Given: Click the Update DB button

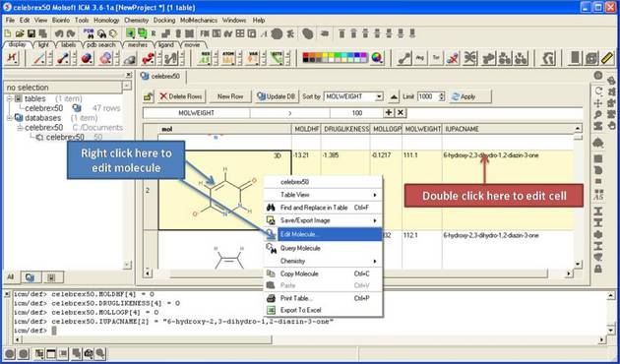Looking at the screenshot, I should pyautogui.click(x=276, y=96).
